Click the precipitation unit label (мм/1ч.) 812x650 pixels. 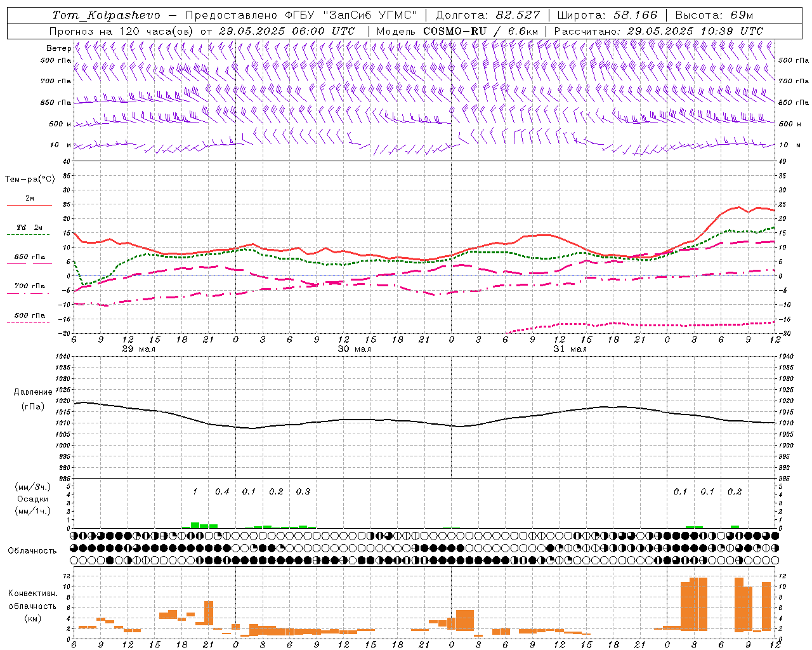pyautogui.click(x=33, y=511)
